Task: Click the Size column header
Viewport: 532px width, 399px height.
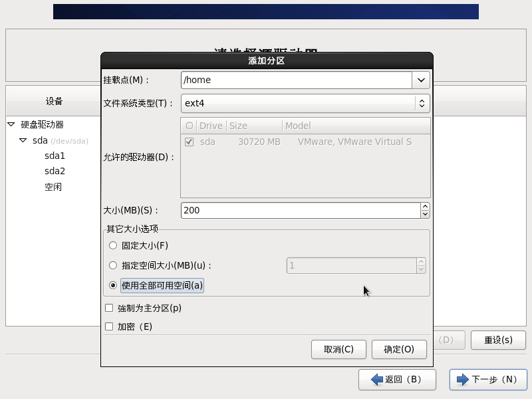Action: 254,126
